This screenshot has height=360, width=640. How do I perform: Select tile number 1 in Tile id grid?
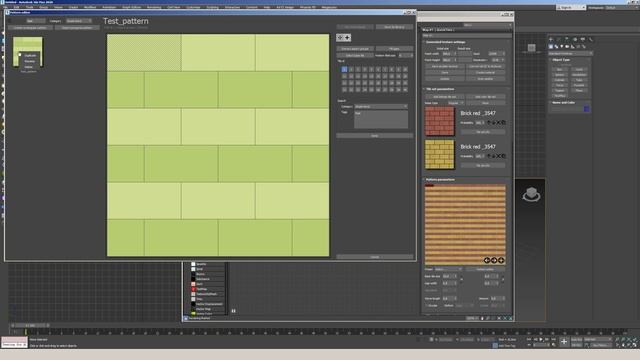click(x=344, y=69)
